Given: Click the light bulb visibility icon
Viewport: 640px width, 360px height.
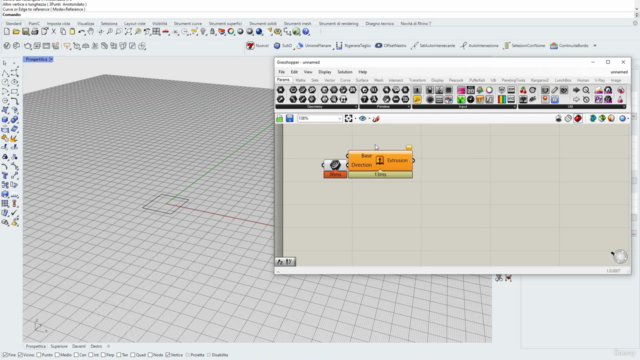Looking at the screenshot, I should (203, 31).
